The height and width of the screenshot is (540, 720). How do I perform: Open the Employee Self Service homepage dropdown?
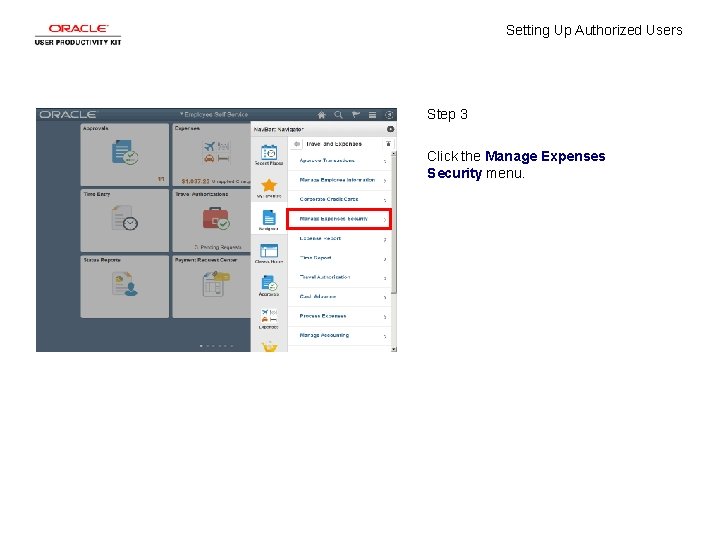coord(214,114)
